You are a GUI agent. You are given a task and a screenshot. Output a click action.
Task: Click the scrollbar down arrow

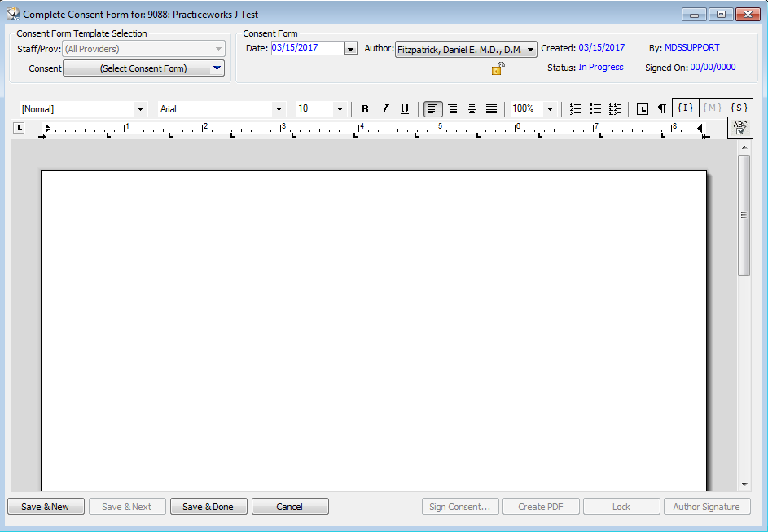[744, 485]
